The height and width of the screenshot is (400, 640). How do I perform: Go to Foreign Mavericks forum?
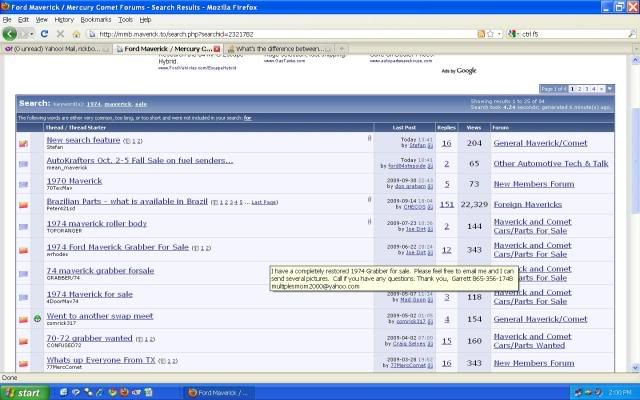(528, 204)
